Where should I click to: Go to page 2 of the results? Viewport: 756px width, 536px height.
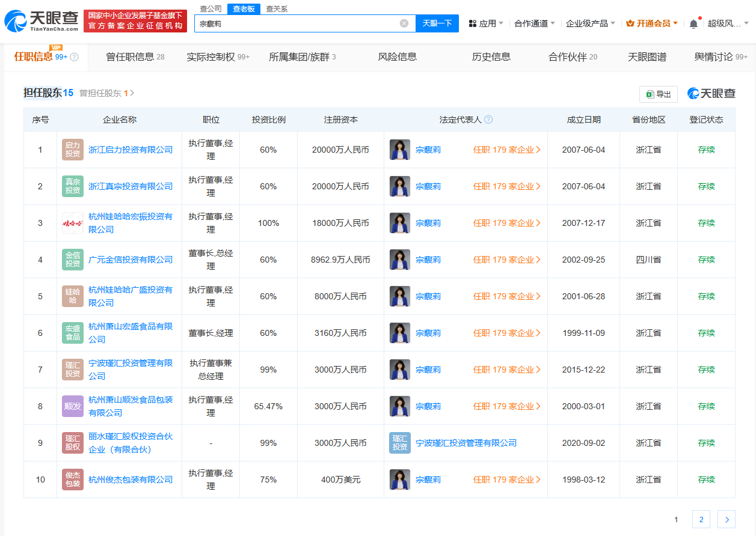700,519
